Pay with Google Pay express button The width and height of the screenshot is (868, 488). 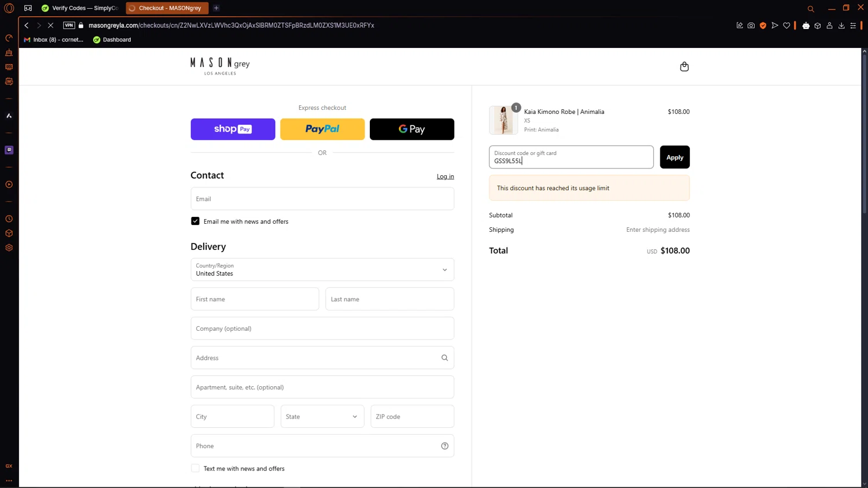tap(412, 129)
